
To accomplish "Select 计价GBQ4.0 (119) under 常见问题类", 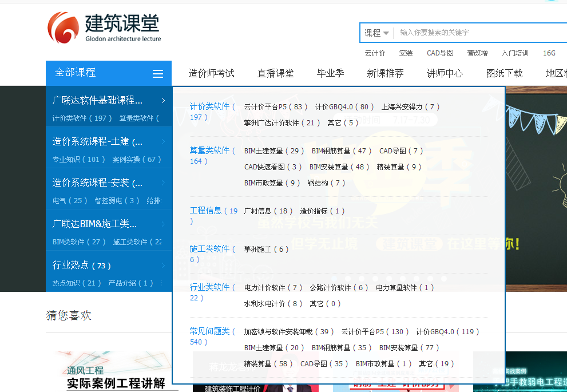I will coord(447,332).
